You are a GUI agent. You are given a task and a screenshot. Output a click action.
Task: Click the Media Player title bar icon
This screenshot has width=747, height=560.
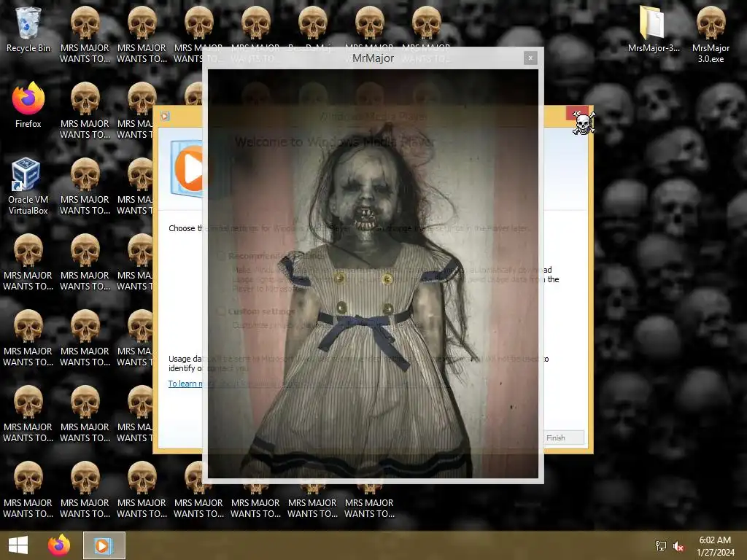(x=165, y=116)
